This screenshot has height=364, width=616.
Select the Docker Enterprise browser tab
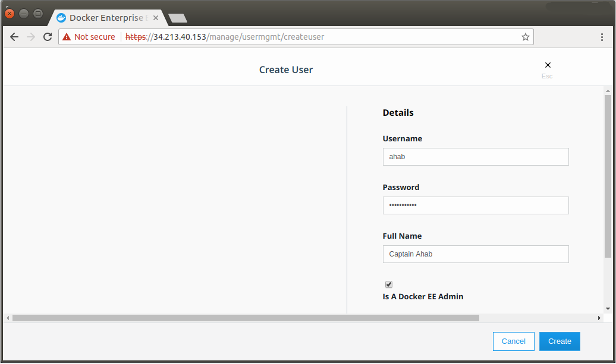click(101, 18)
